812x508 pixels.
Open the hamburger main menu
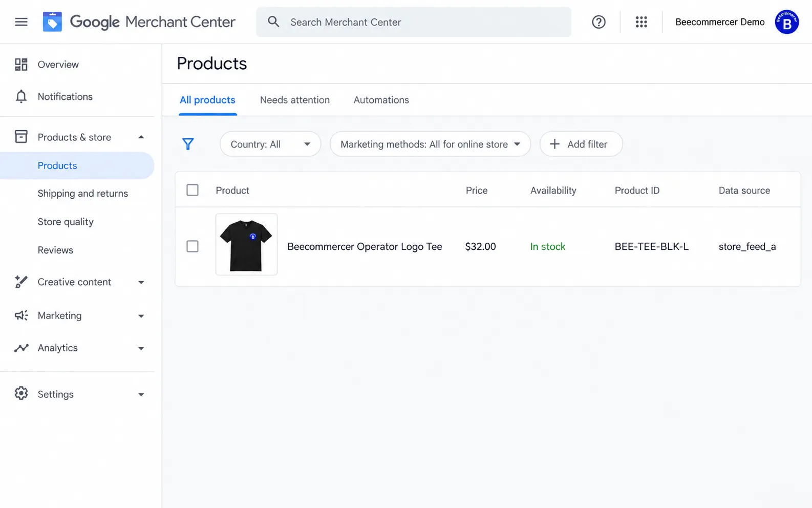point(21,22)
